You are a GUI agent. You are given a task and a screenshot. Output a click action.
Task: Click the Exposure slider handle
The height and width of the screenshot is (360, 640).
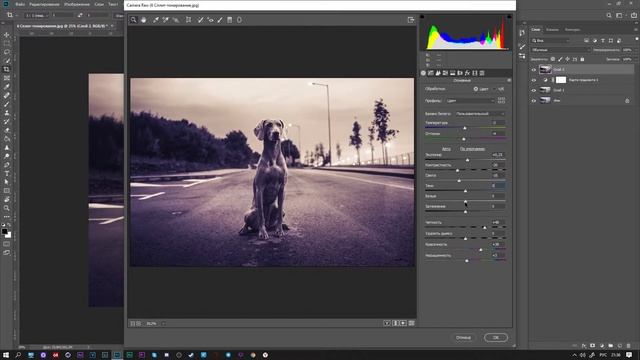(467, 160)
